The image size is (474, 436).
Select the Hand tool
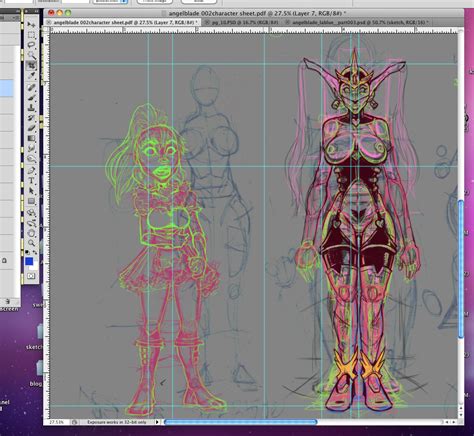click(31, 233)
